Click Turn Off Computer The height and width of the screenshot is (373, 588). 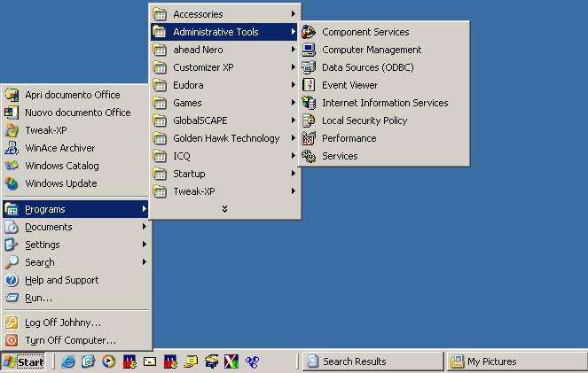coord(70,340)
